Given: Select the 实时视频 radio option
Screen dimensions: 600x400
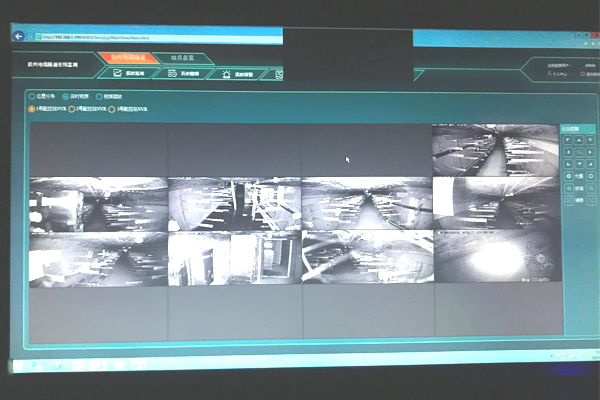Looking at the screenshot, I should point(66,97).
